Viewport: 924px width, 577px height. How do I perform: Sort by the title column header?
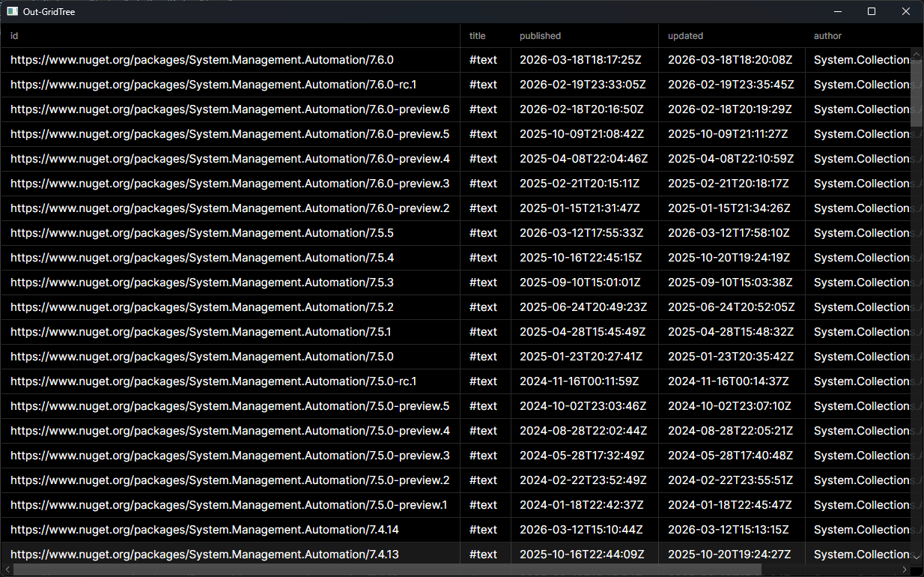(x=485, y=35)
